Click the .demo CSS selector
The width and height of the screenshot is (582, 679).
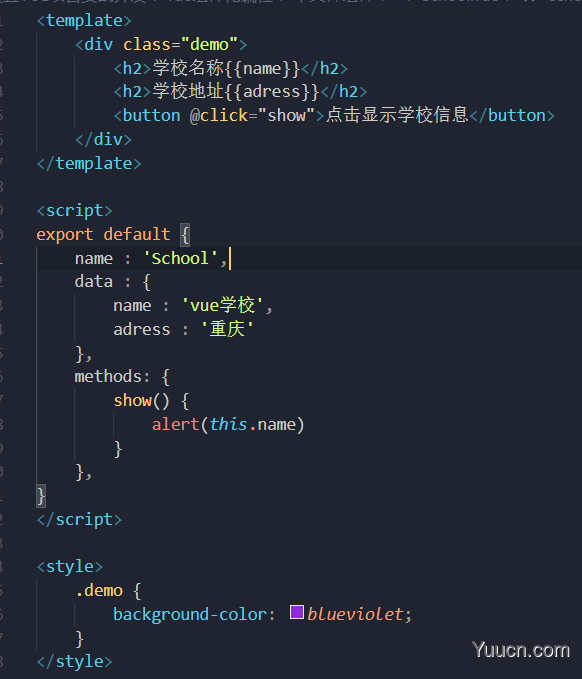(x=99, y=591)
